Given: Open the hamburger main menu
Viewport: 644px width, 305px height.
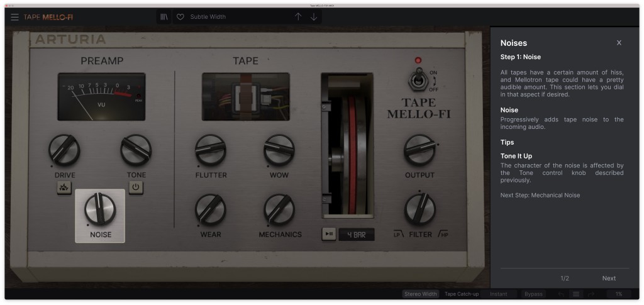Looking at the screenshot, I should [15, 17].
